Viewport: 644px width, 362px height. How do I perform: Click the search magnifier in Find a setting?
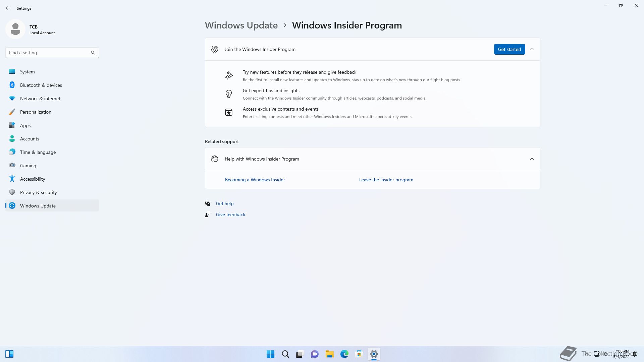(x=93, y=53)
